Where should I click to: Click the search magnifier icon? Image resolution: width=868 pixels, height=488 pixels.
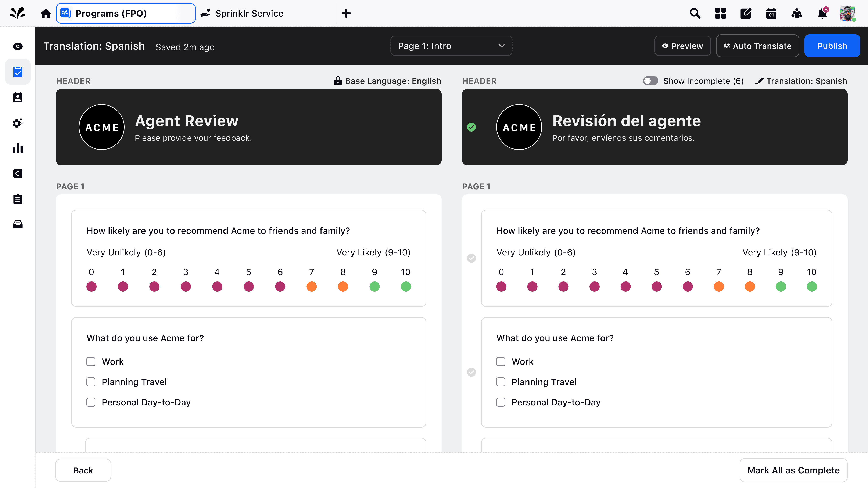point(695,14)
